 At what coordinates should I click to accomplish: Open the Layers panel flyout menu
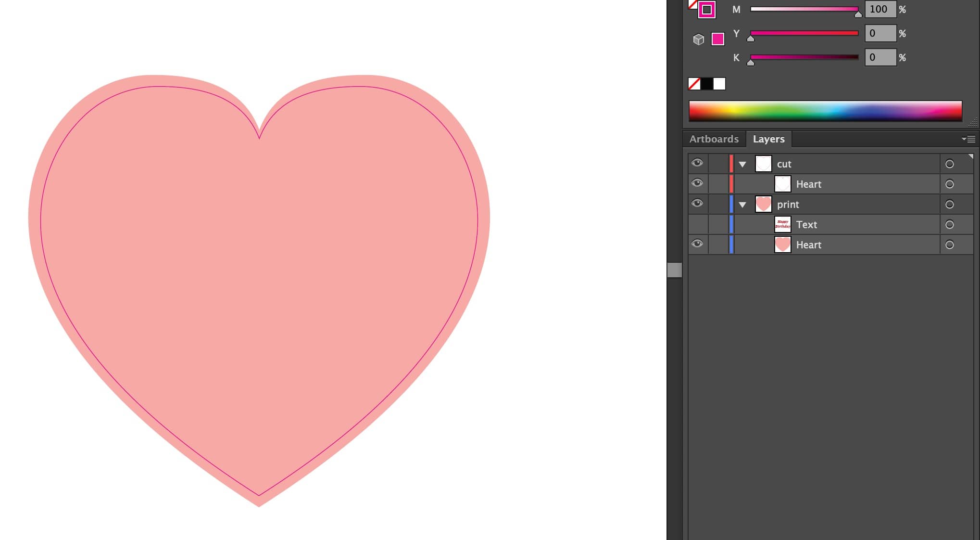pos(968,139)
